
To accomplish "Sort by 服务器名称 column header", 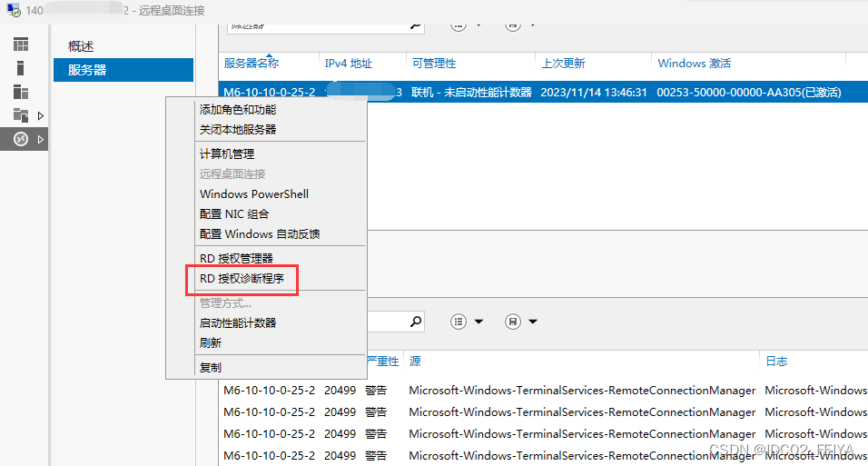I will [252, 64].
